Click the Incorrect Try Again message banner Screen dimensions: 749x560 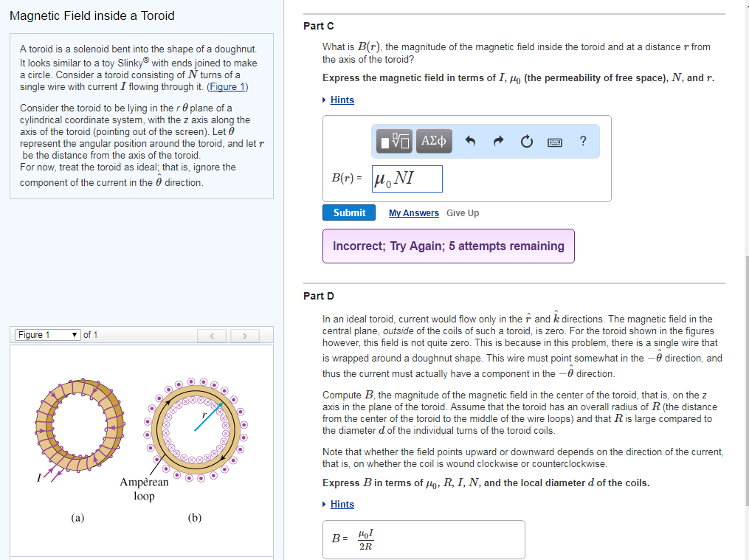click(448, 246)
